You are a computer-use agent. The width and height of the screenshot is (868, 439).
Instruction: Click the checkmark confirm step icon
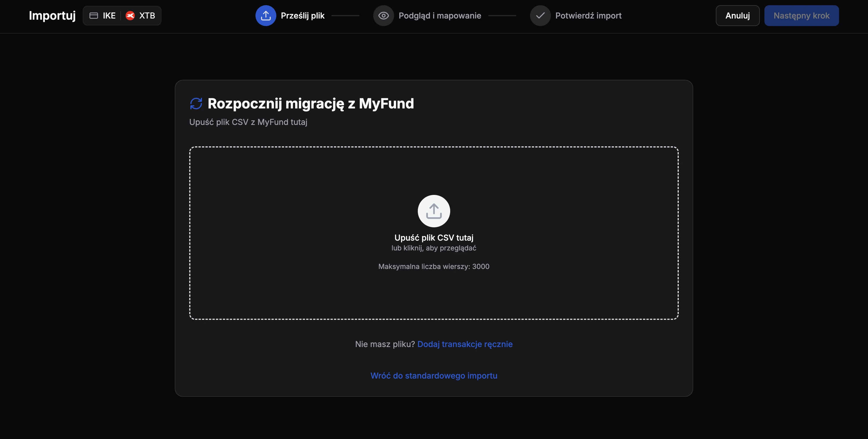tap(540, 16)
